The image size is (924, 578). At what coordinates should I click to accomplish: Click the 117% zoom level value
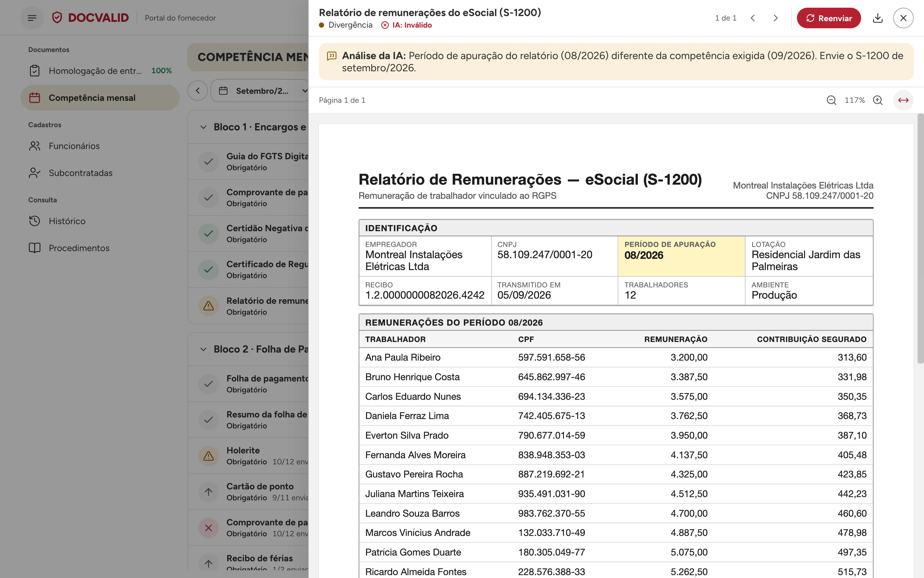click(x=854, y=100)
